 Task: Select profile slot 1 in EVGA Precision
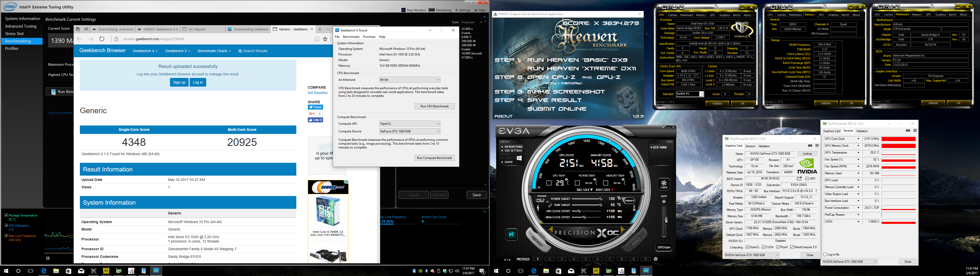pyautogui.click(x=537, y=259)
